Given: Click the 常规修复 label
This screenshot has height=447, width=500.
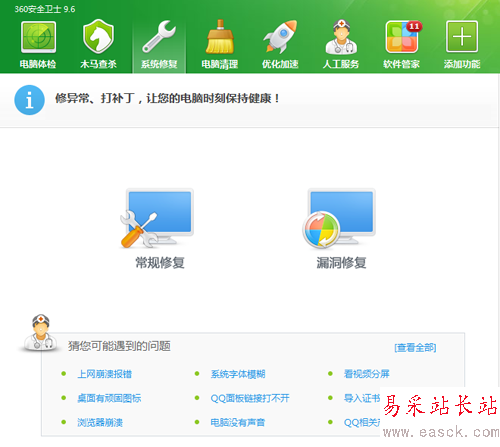Looking at the screenshot, I should coord(160,263).
